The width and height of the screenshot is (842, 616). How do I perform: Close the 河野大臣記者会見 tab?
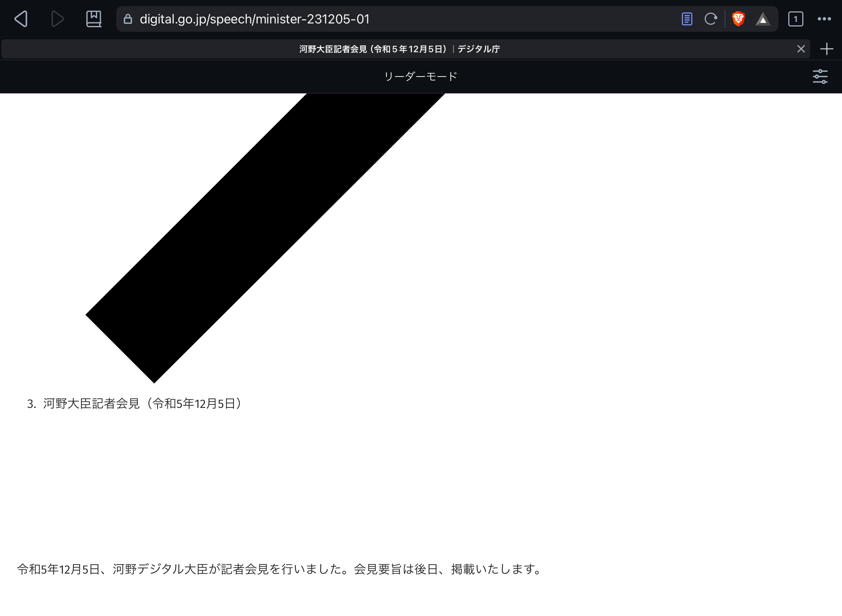(x=801, y=49)
